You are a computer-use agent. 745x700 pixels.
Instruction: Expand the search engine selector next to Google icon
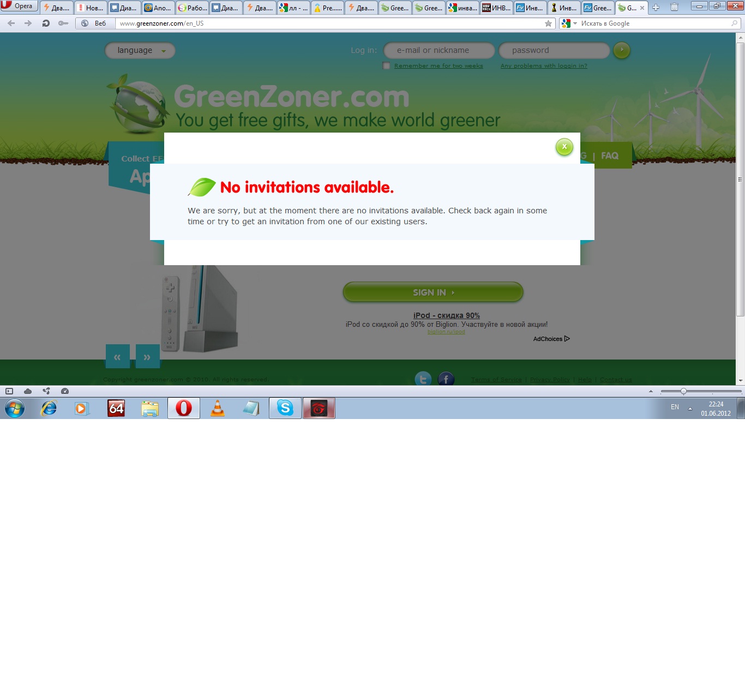tap(575, 23)
